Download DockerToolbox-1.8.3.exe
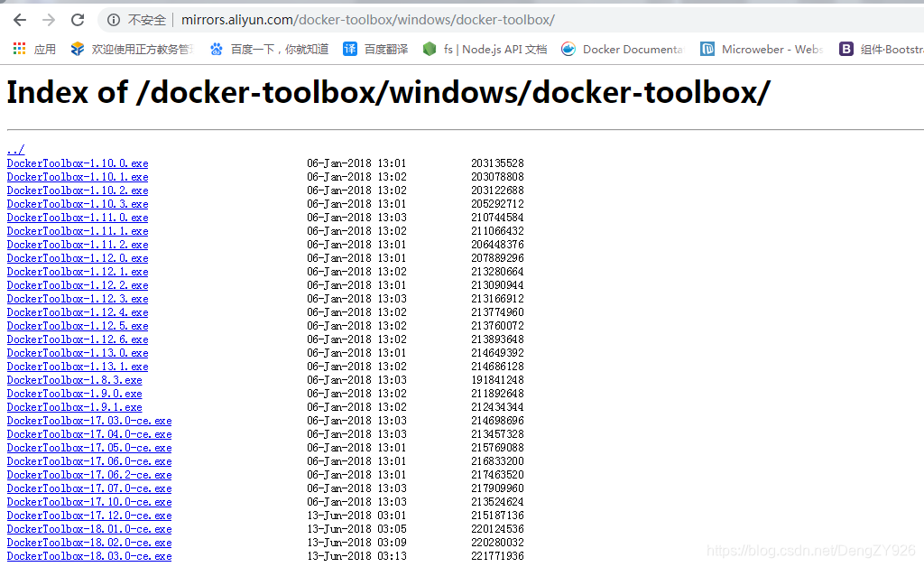The width and height of the screenshot is (924, 567). [x=75, y=380]
